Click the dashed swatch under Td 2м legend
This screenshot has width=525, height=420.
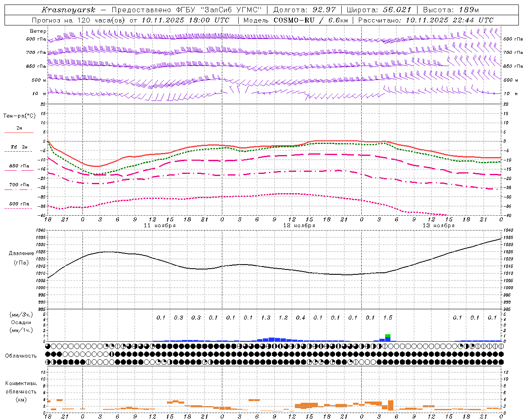pos(18,151)
